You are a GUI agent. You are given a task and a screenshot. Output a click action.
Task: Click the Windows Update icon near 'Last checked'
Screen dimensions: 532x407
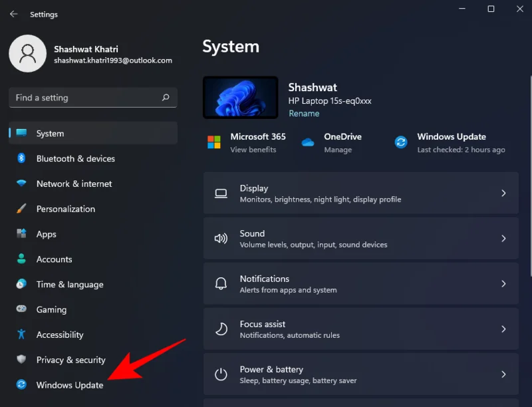pos(400,142)
